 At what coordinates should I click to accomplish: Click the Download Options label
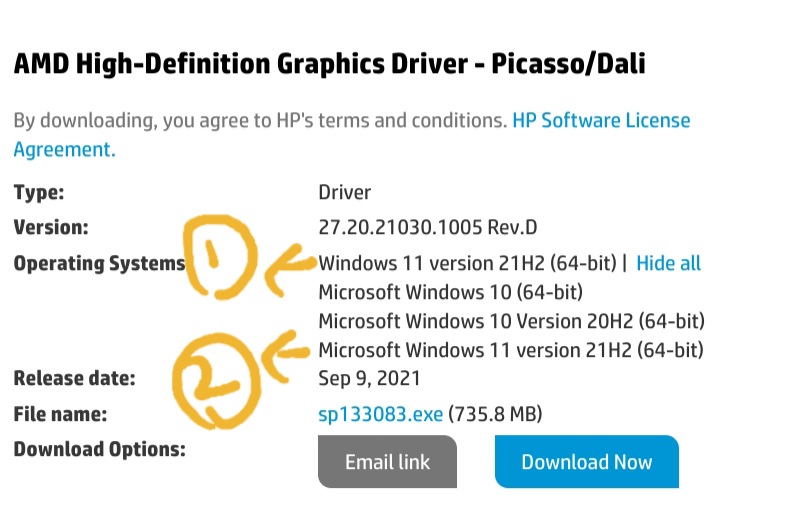(99, 449)
